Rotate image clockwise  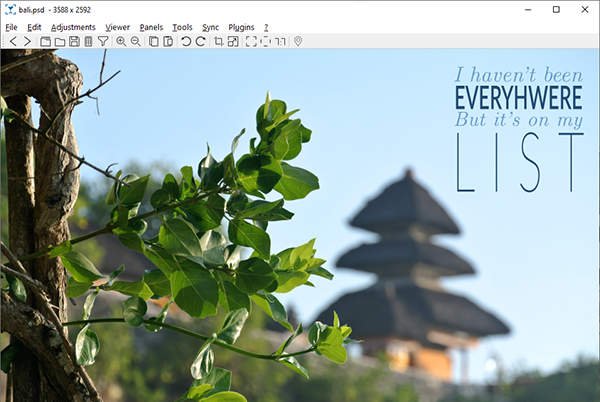tap(201, 42)
